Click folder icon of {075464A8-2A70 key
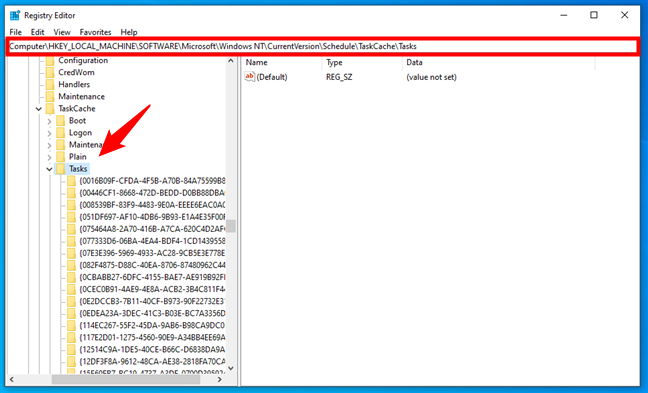Screen dimensions: 648x393 click(71, 229)
